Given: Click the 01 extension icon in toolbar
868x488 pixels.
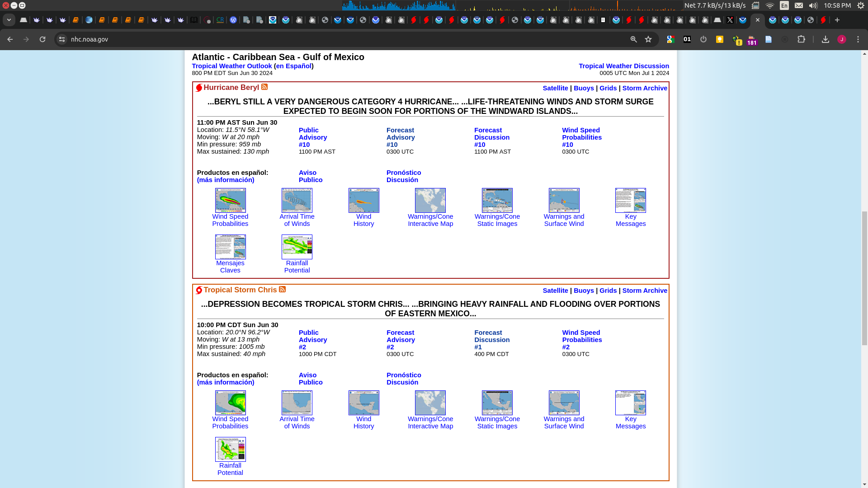Looking at the screenshot, I should coord(687,39).
